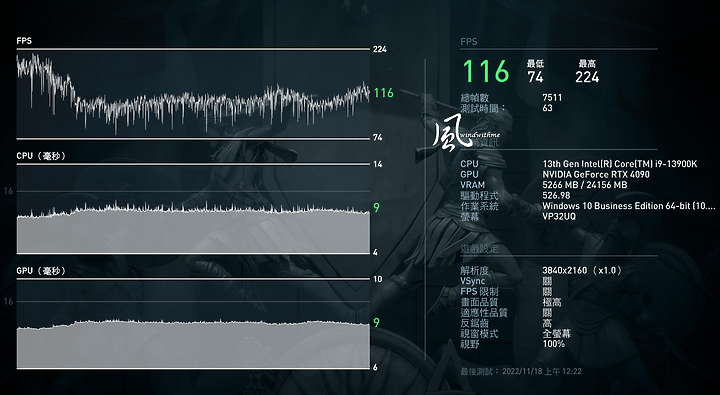Click the 關 value in VSync row
The width and height of the screenshot is (720, 395).
[x=547, y=281]
